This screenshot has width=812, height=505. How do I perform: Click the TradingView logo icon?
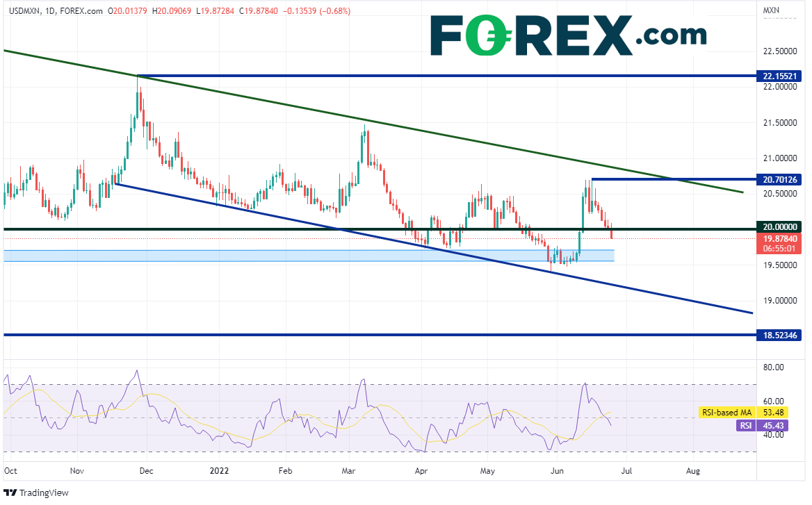(10, 492)
